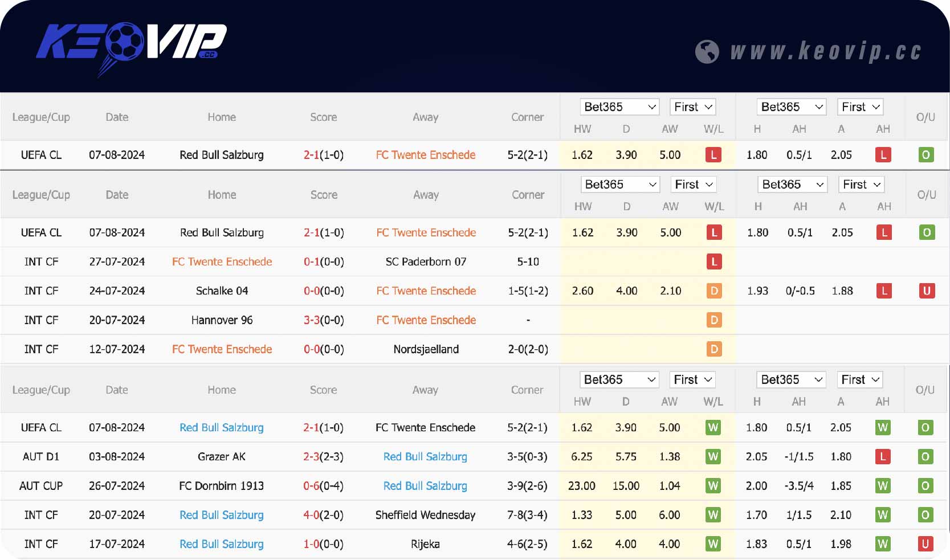Click the Nordsjaelland team name

tap(426, 349)
